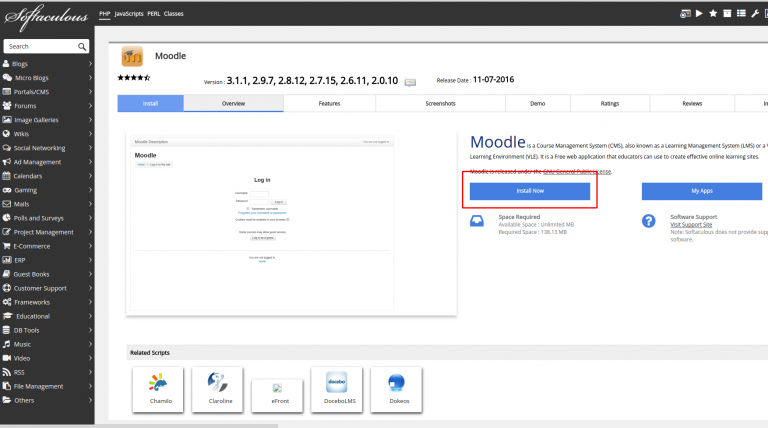Click the version changelog icon beside 2.0.10
Image resolution: width=768 pixels, height=428 pixels.
pos(410,82)
